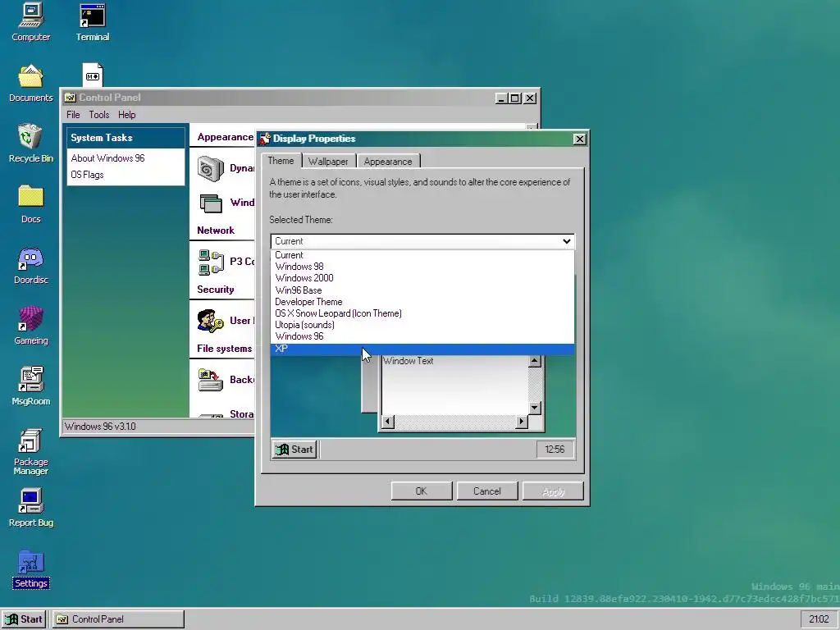Image resolution: width=840 pixels, height=630 pixels.
Task: Choose the Developer Theme option
Action: pyautogui.click(x=422, y=302)
